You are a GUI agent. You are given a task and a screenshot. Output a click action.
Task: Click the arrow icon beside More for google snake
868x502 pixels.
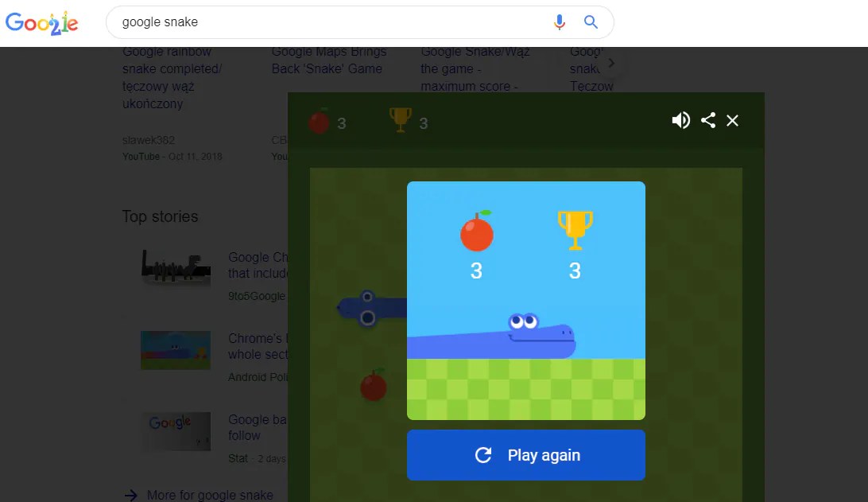coord(130,495)
